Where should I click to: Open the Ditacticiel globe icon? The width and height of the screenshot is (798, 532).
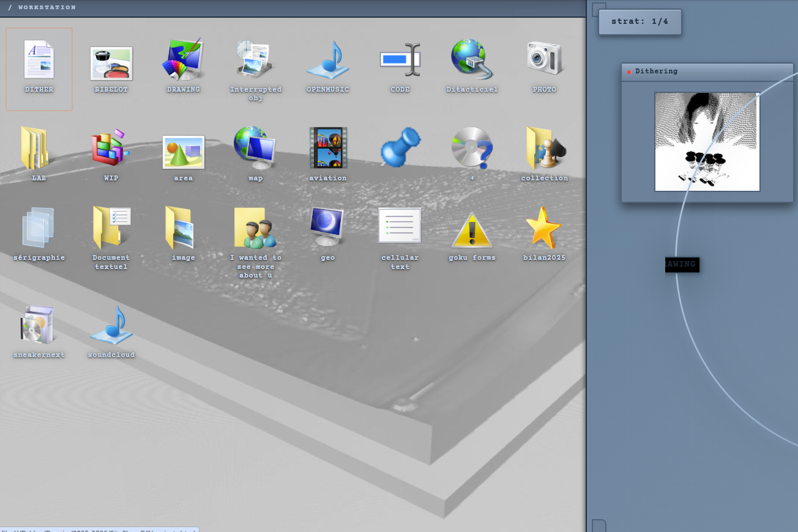pyautogui.click(x=472, y=59)
